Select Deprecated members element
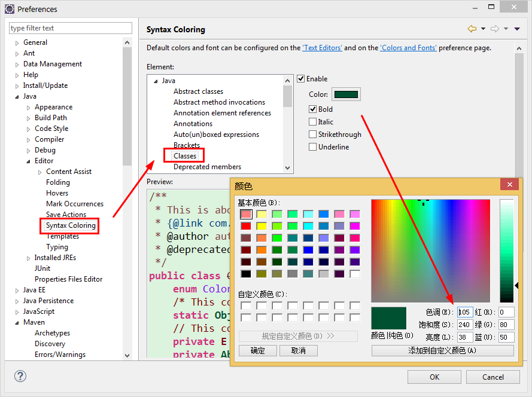 [207, 167]
